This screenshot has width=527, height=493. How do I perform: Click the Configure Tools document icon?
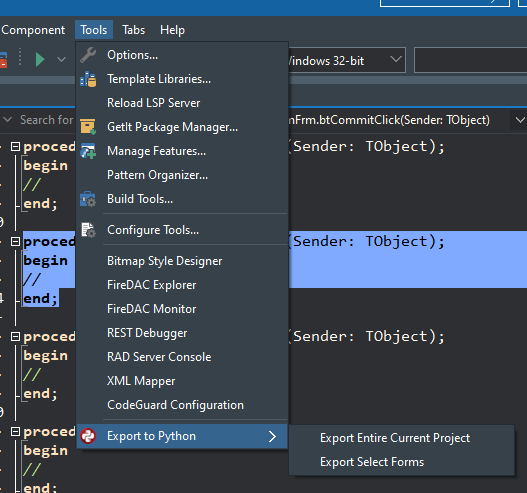click(88, 230)
